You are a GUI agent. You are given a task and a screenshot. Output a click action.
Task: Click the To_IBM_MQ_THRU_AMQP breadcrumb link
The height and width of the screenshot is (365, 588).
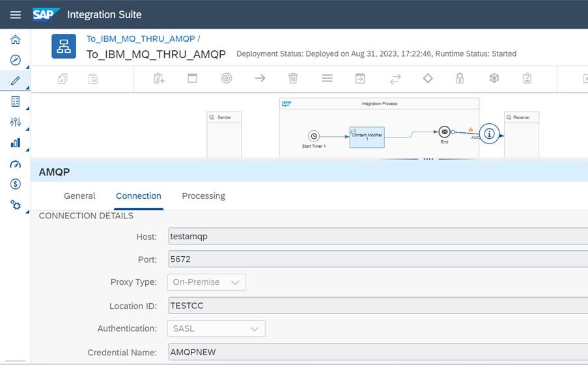[141, 38]
